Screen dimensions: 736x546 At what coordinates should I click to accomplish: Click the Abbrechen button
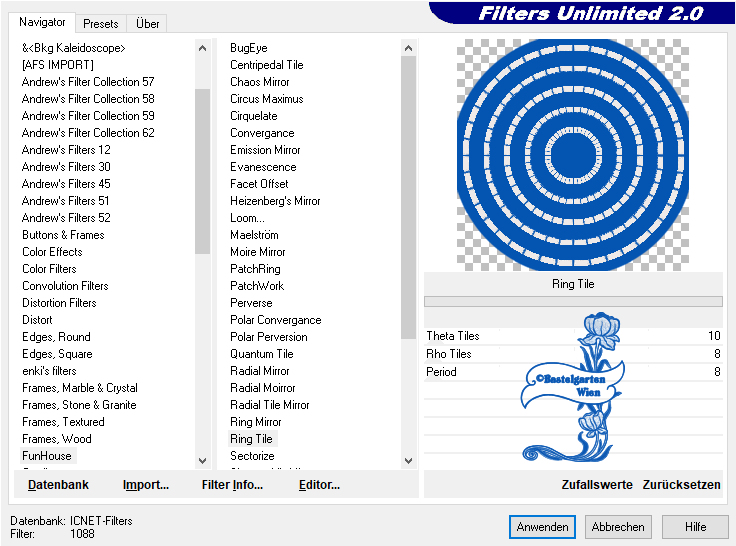[x=618, y=527]
